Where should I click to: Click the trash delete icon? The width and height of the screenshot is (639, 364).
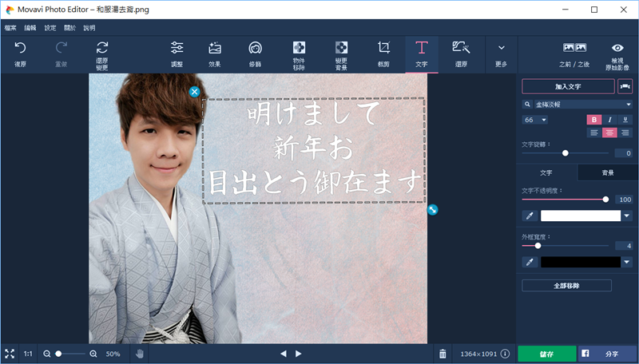443,354
